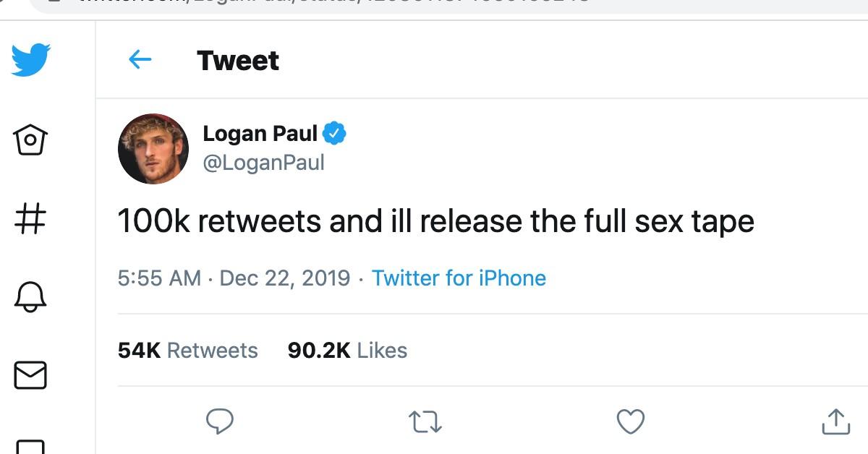Click Logan Paul's verified badge

[335, 132]
